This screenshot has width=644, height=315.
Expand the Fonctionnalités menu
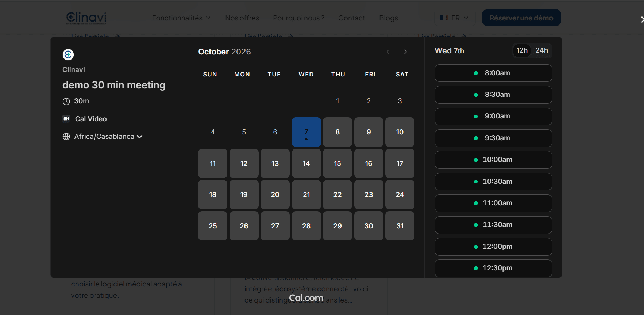click(181, 18)
